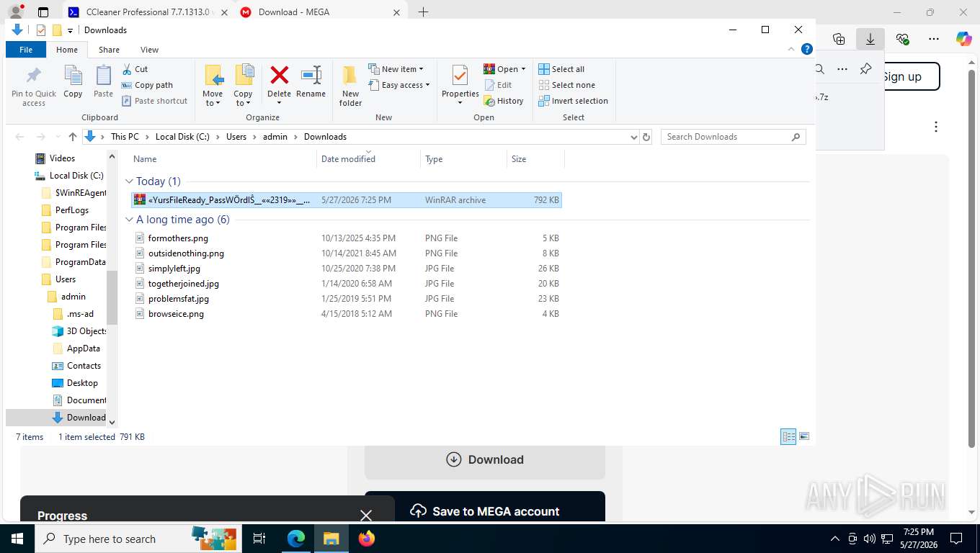Open the New item dropdown
This screenshot has width=980, height=553.
[x=396, y=69]
